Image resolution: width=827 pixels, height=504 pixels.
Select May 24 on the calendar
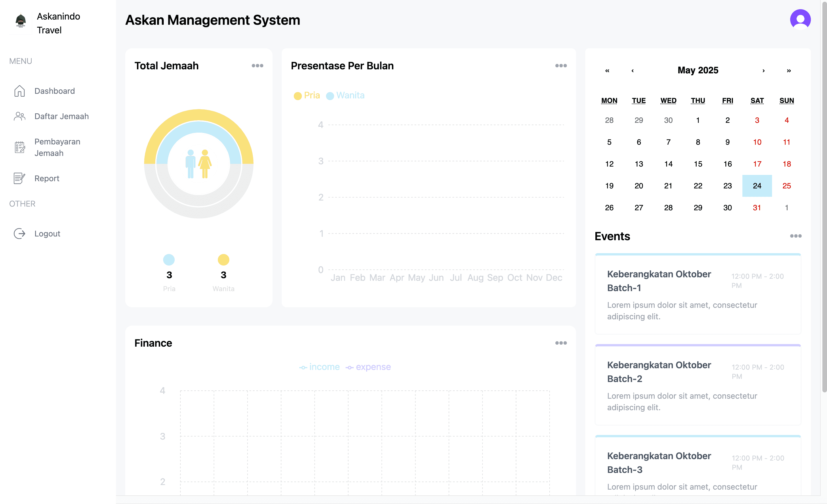click(757, 186)
